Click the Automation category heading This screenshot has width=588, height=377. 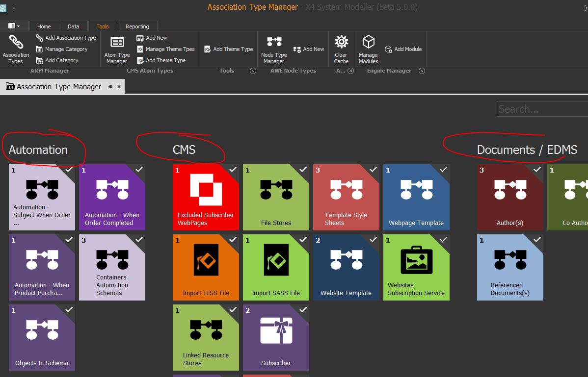[38, 150]
